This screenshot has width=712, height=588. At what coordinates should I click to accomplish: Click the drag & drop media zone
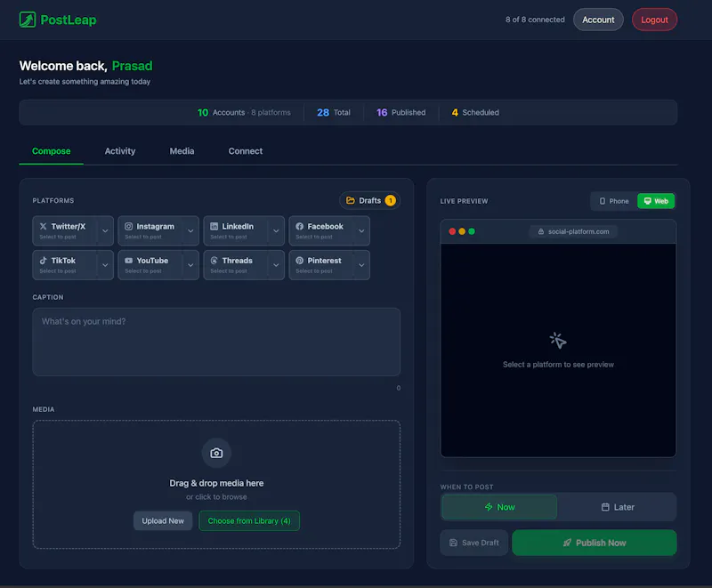tap(216, 484)
